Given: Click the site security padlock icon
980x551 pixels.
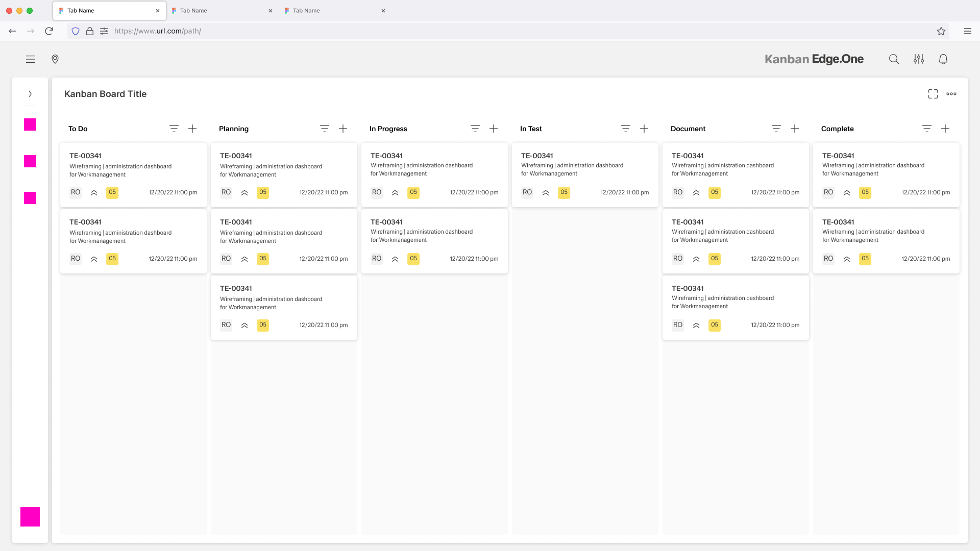Looking at the screenshot, I should click(x=89, y=31).
